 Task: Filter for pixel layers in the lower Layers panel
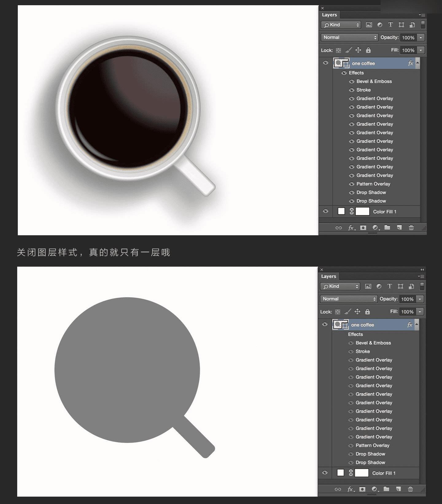[368, 286]
